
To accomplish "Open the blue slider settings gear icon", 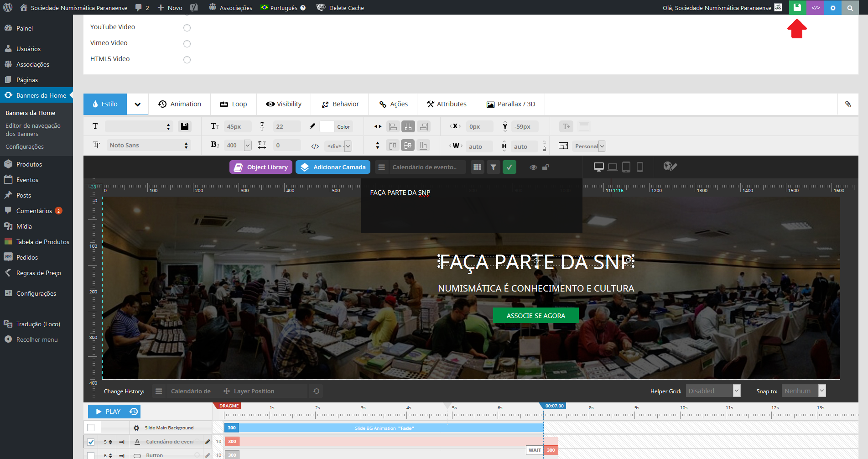I will tap(833, 7).
